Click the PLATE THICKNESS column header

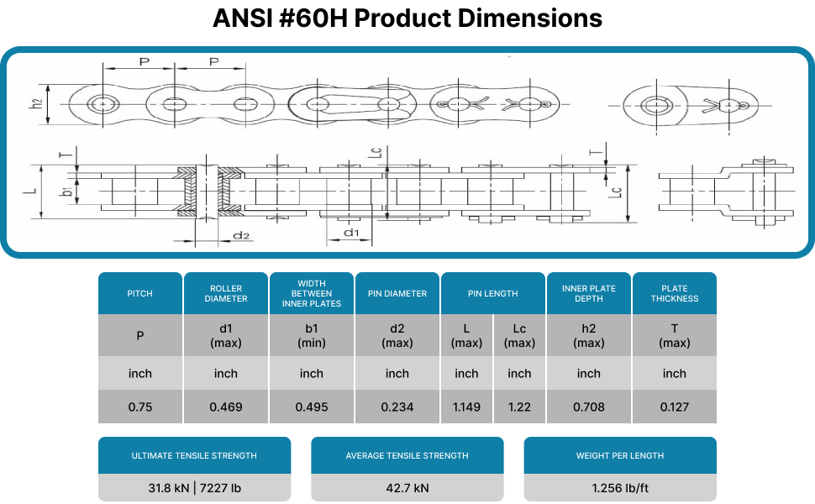pyautogui.click(x=674, y=292)
